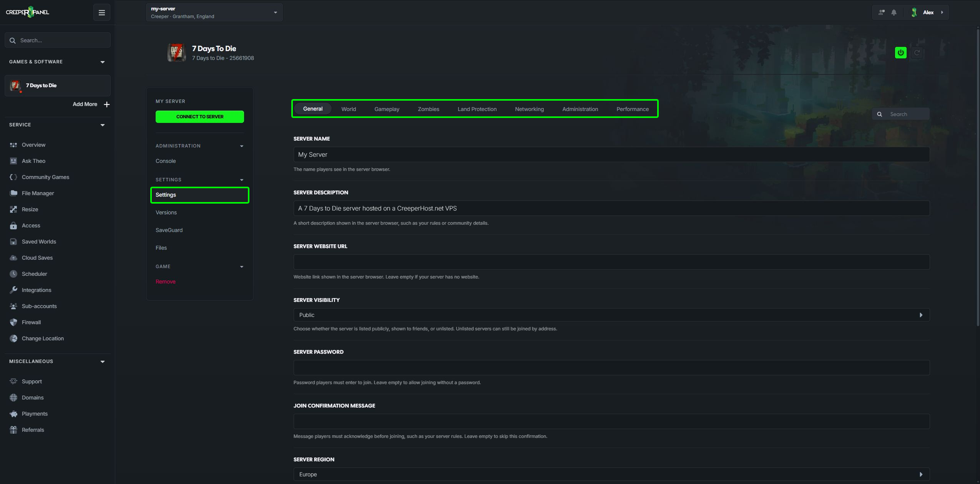Open File Manager
Screen dimensions: 980x484
tap(38, 193)
